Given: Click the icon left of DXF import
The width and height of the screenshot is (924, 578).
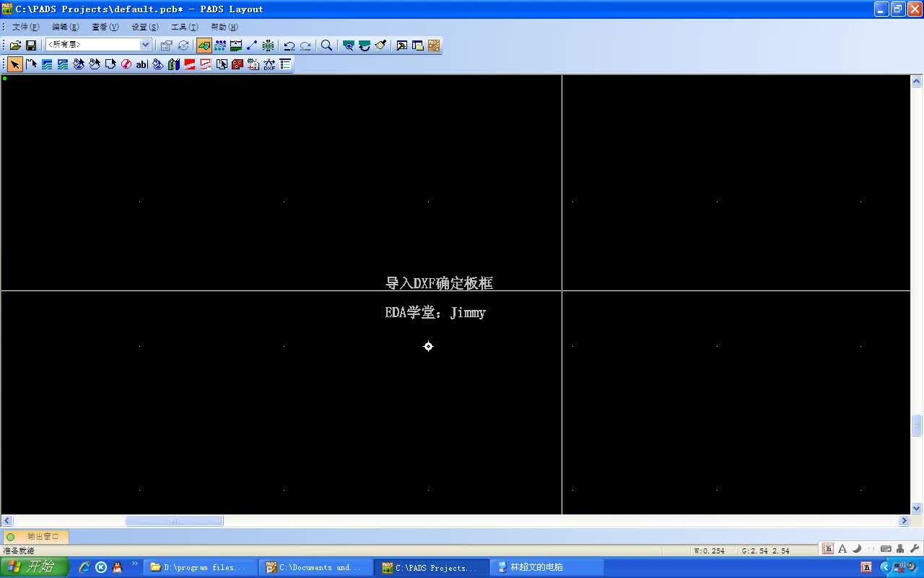Looking at the screenshot, I should pyautogui.click(x=253, y=64).
